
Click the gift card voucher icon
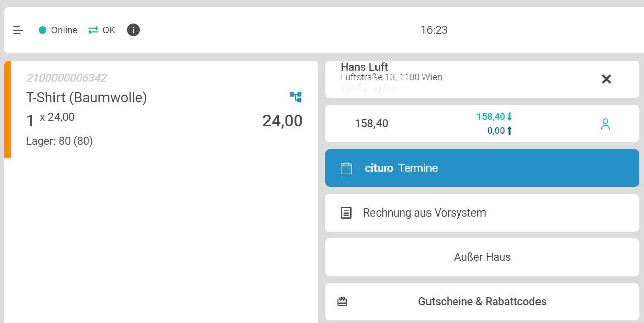click(342, 302)
